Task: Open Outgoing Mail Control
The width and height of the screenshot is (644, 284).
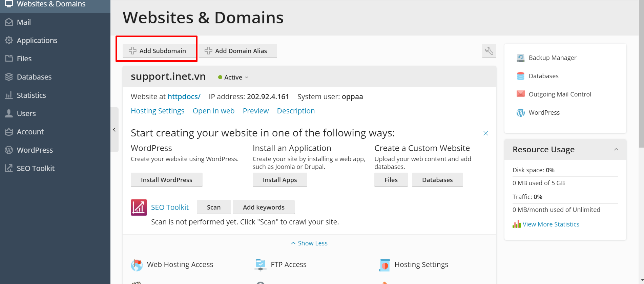Action: 560,94
